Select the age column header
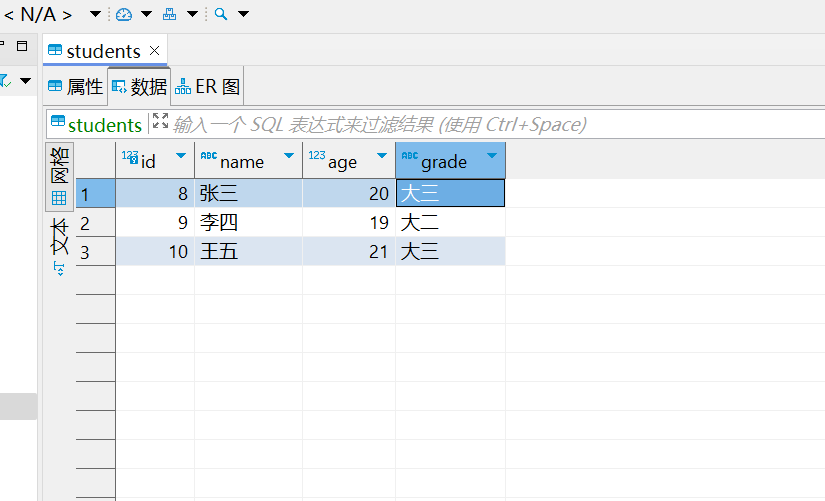The width and height of the screenshot is (825, 501). tap(349, 161)
